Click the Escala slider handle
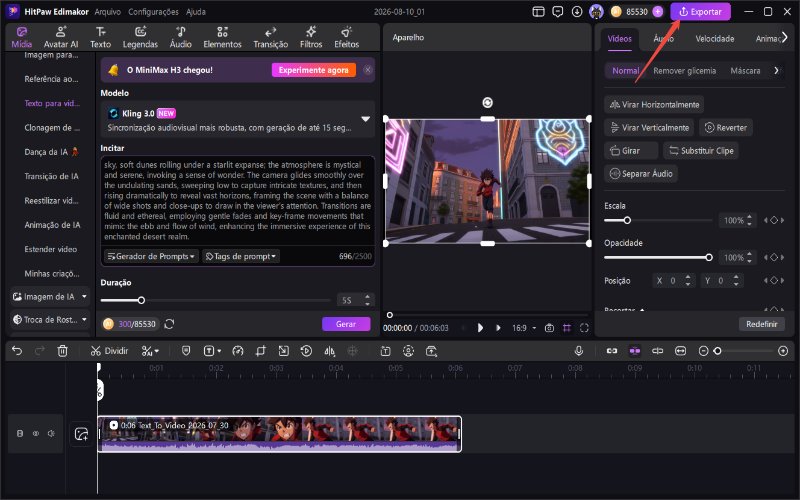 [627, 220]
